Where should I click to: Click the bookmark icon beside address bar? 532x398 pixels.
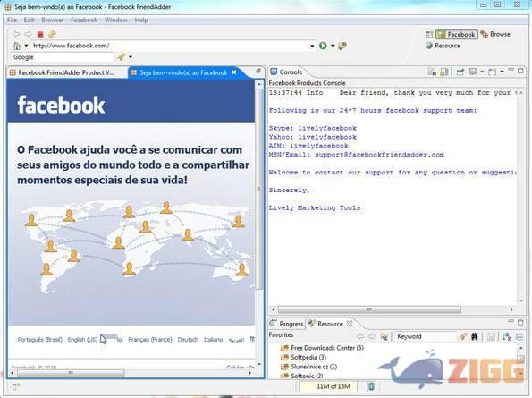[x=342, y=46]
